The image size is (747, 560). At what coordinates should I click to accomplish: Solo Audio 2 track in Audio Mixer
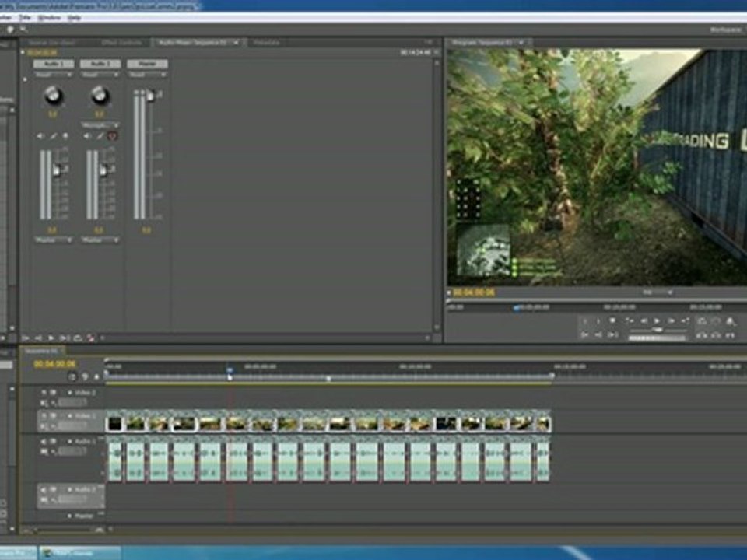tap(100, 136)
